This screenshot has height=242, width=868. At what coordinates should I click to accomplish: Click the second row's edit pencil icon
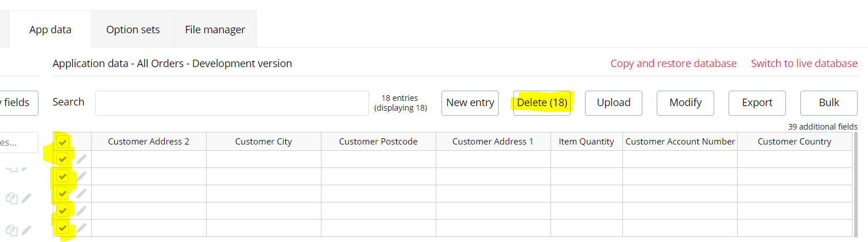(x=82, y=176)
